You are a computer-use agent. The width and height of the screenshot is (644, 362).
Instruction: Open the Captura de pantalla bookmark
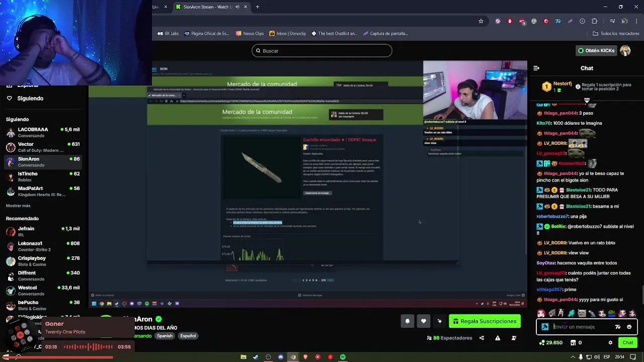[385, 34]
